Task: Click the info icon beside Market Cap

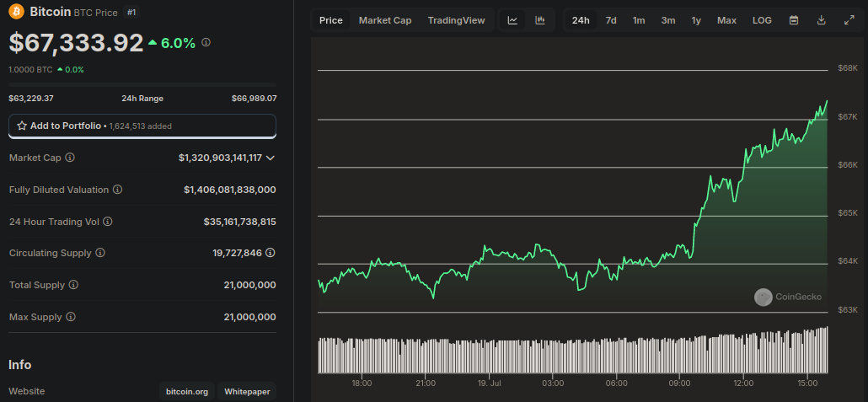Action: pos(70,158)
